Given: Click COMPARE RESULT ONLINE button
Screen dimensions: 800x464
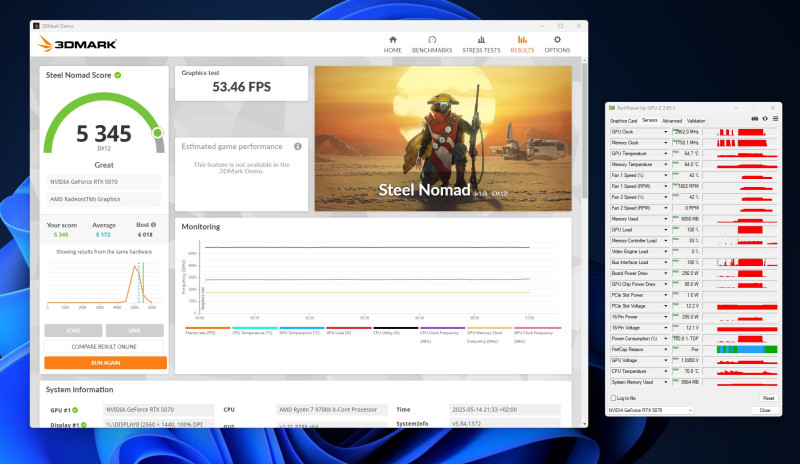Looking at the screenshot, I should 104,347.
